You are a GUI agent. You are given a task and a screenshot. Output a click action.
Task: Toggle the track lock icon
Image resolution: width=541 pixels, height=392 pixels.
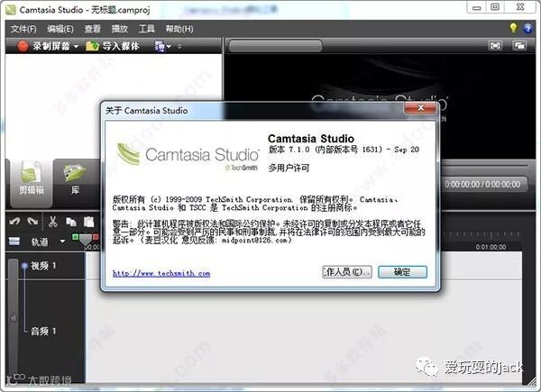pyautogui.click(x=14, y=317)
